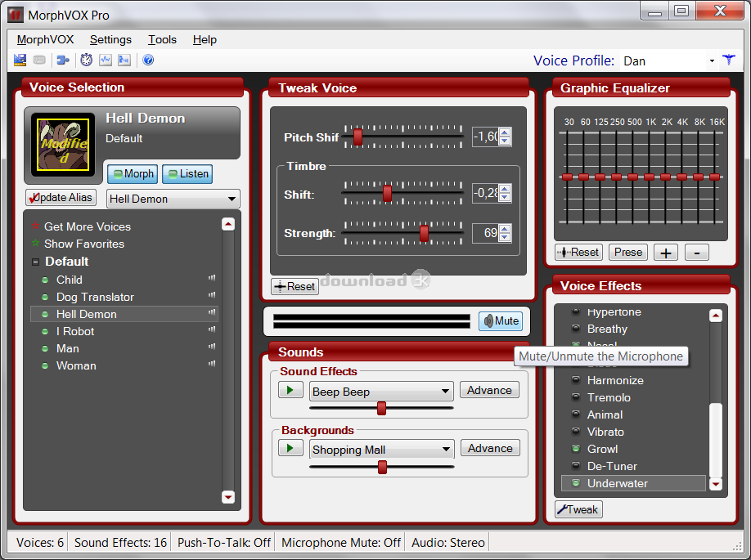The width and height of the screenshot is (751, 560).
Task: Click the signal bars icon on I Robot row
Action: coord(212,329)
